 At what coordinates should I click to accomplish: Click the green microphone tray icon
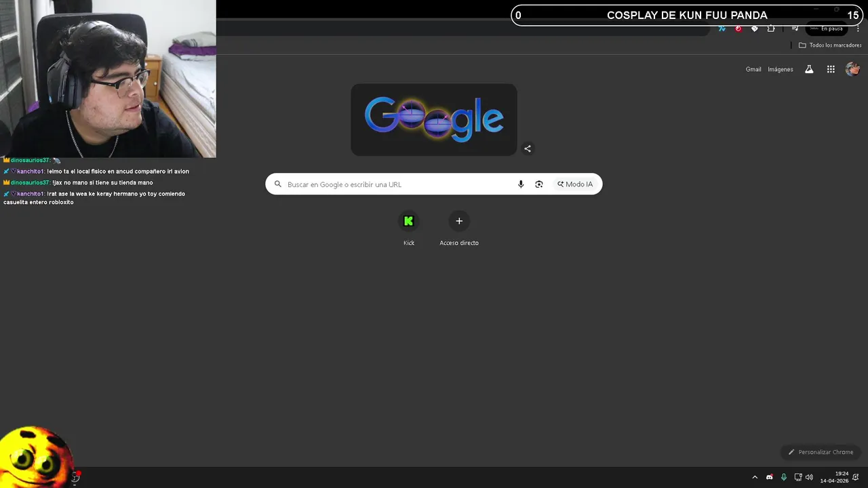tap(784, 477)
